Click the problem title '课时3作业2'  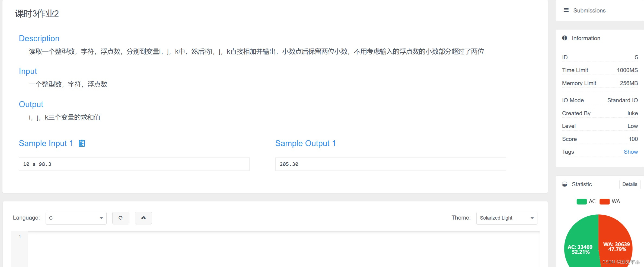click(37, 14)
